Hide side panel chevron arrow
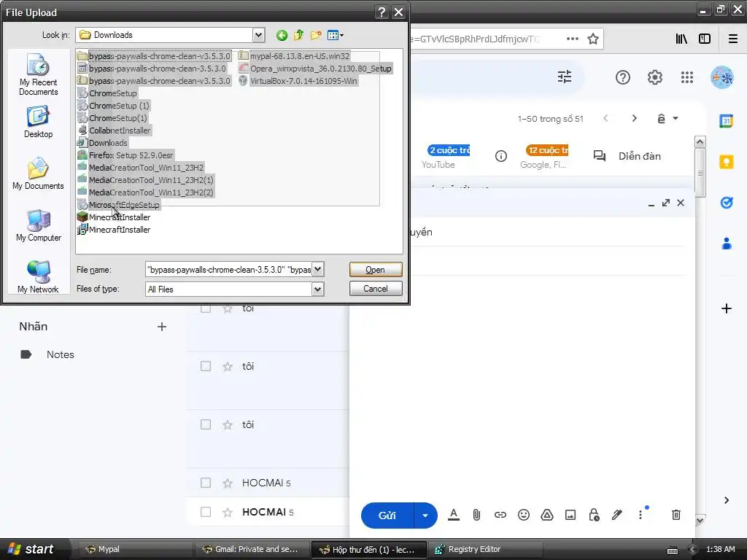This screenshot has width=747, height=560. coord(726,500)
